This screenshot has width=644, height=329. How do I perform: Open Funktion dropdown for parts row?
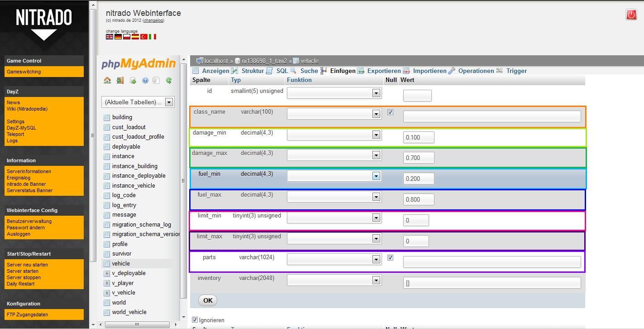(334, 259)
